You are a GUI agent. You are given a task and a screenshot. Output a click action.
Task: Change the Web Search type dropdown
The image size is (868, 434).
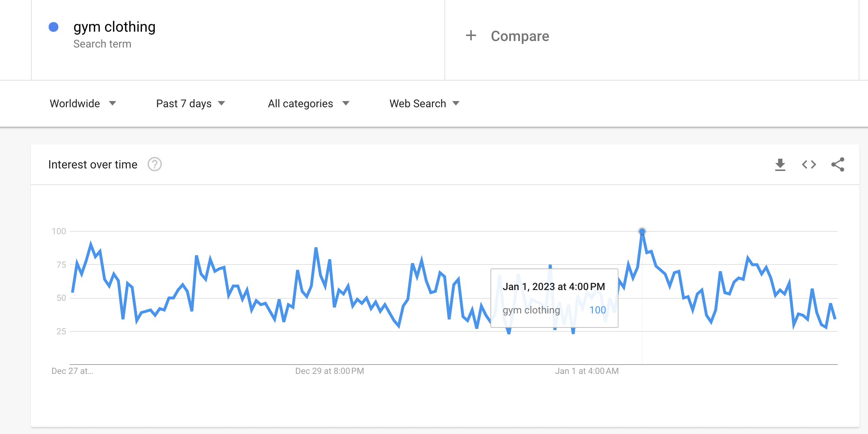(424, 104)
